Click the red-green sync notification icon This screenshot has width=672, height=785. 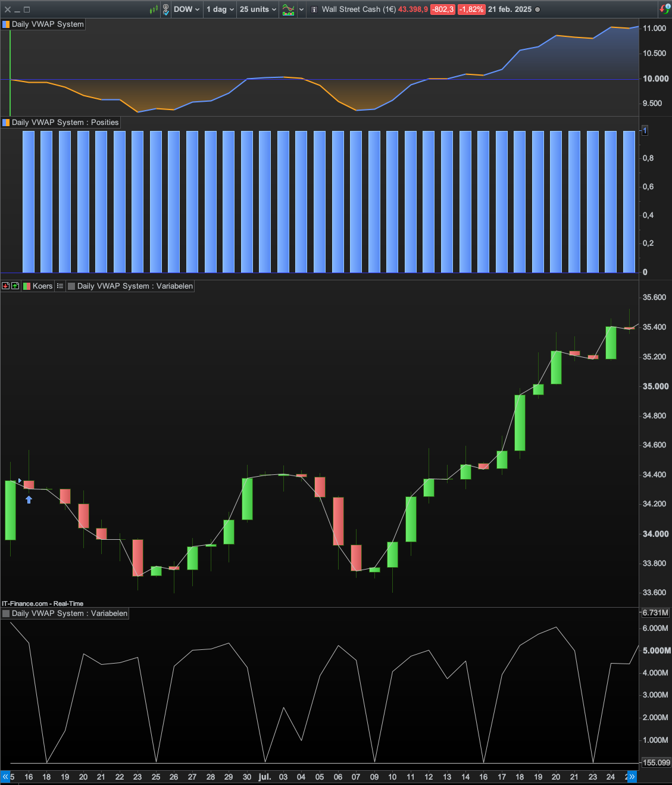click(665, 9)
